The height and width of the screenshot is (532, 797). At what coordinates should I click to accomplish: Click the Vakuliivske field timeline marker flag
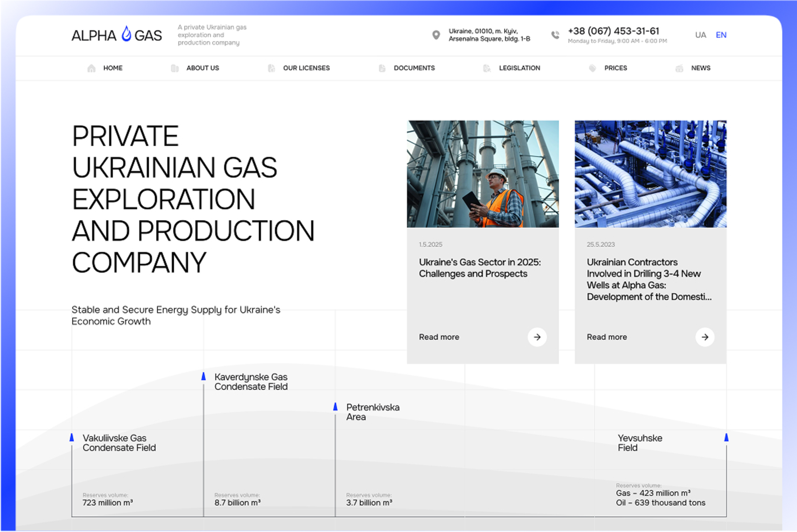pos(71,438)
